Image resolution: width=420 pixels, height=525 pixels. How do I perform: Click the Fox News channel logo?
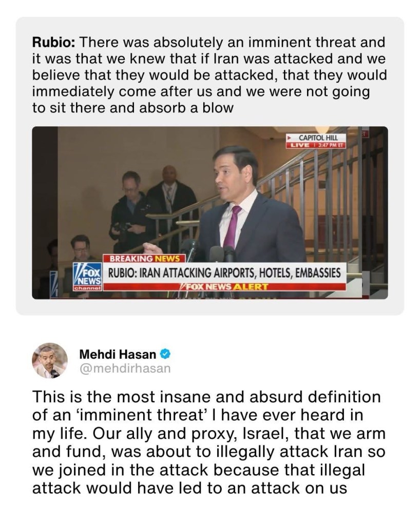(x=88, y=277)
